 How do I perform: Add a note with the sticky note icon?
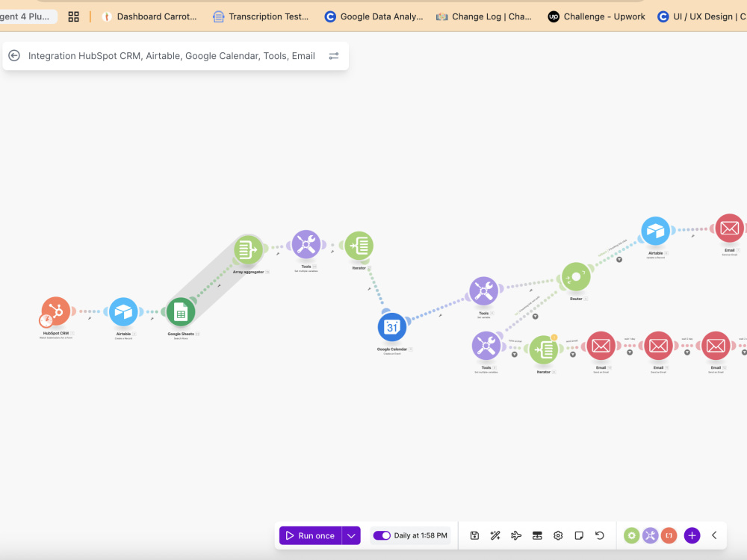(579, 535)
